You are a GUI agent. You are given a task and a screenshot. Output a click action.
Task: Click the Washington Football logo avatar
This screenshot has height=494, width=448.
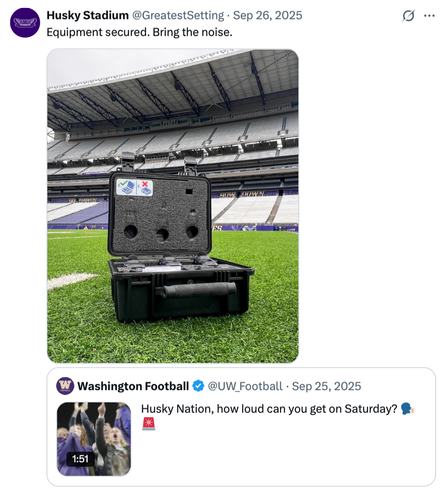[x=65, y=386]
